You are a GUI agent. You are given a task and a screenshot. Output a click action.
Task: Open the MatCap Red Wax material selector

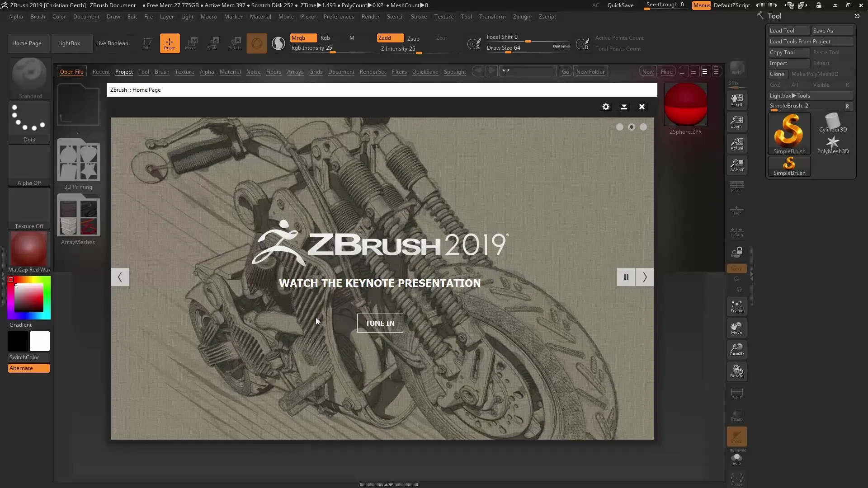(x=29, y=252)
